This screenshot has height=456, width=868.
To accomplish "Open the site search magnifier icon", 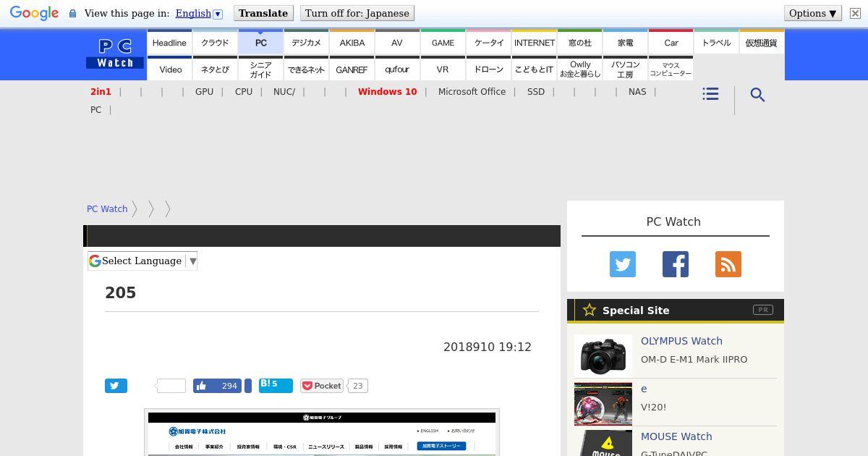I will point(757,95).
